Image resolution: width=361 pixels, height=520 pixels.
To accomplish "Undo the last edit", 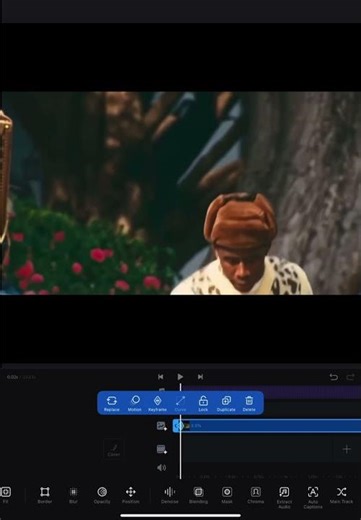I will click(x=334, y=377).
